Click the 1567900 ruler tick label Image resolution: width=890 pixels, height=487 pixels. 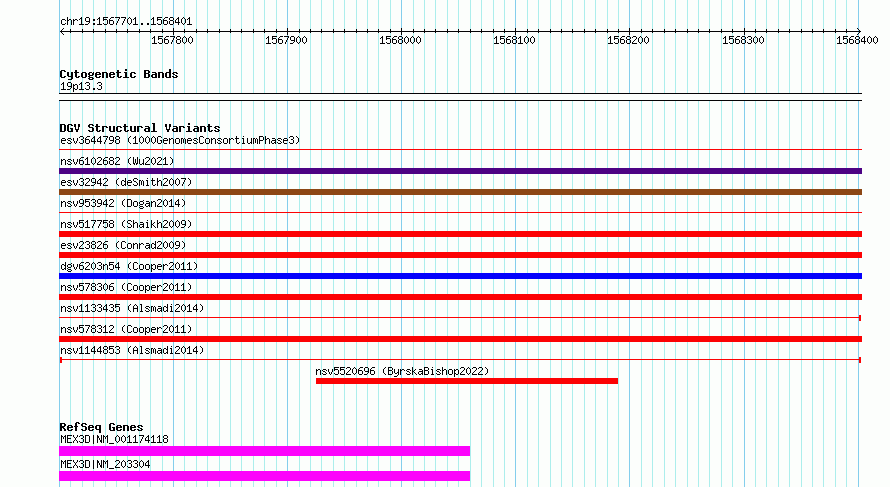point(286,40)
